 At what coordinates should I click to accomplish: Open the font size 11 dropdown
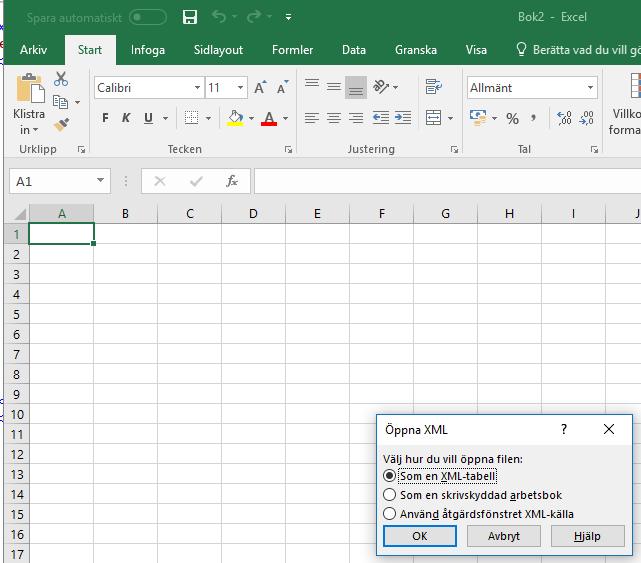click(240, 87)
